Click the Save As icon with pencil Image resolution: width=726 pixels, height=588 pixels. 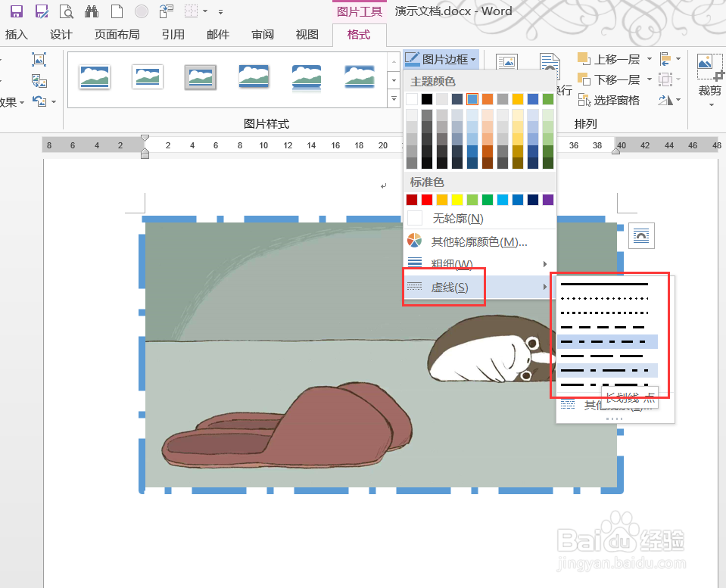coord(42,11)
